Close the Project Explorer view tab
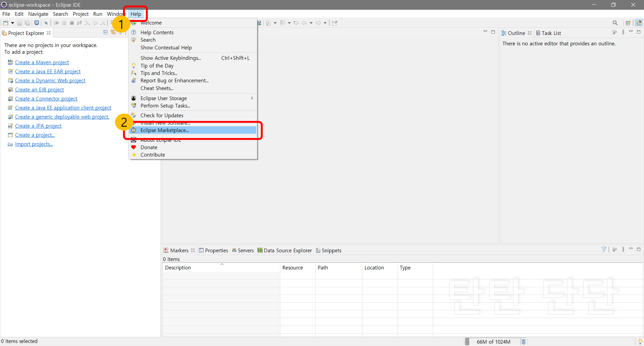 [x=49, y=33]
